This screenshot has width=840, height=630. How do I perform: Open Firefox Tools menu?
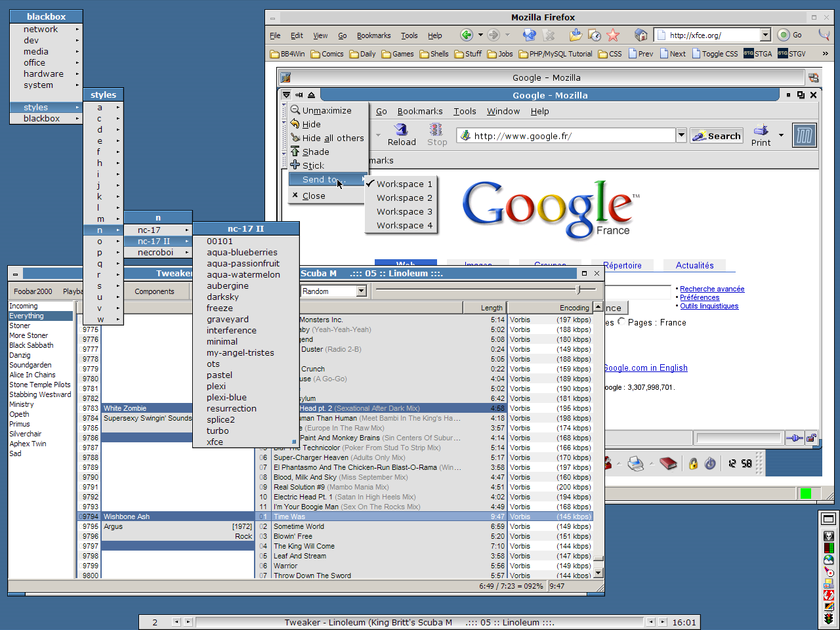409,35
